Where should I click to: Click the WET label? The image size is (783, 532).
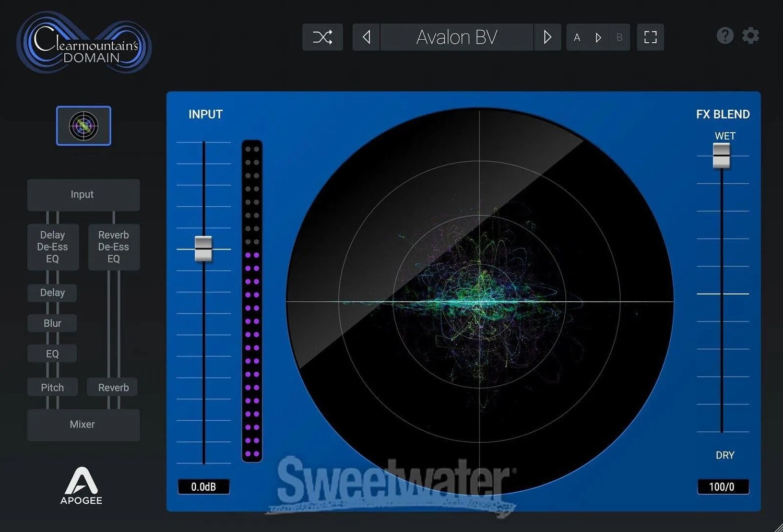(x=725, y=136)
